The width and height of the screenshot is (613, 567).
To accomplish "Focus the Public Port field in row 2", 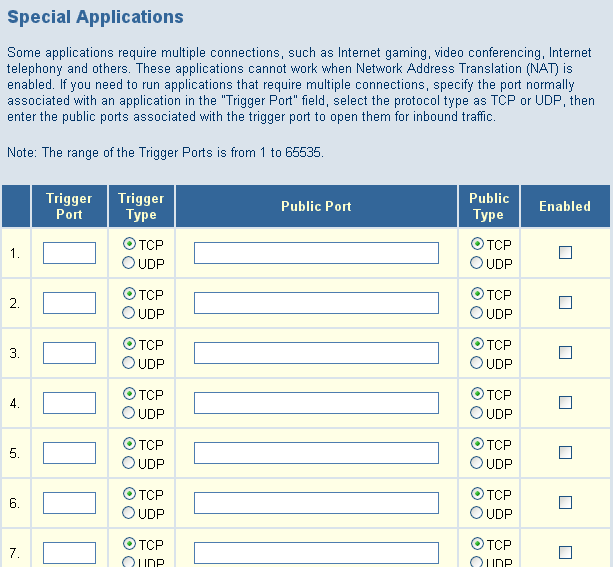I will [x=316, y=303].
